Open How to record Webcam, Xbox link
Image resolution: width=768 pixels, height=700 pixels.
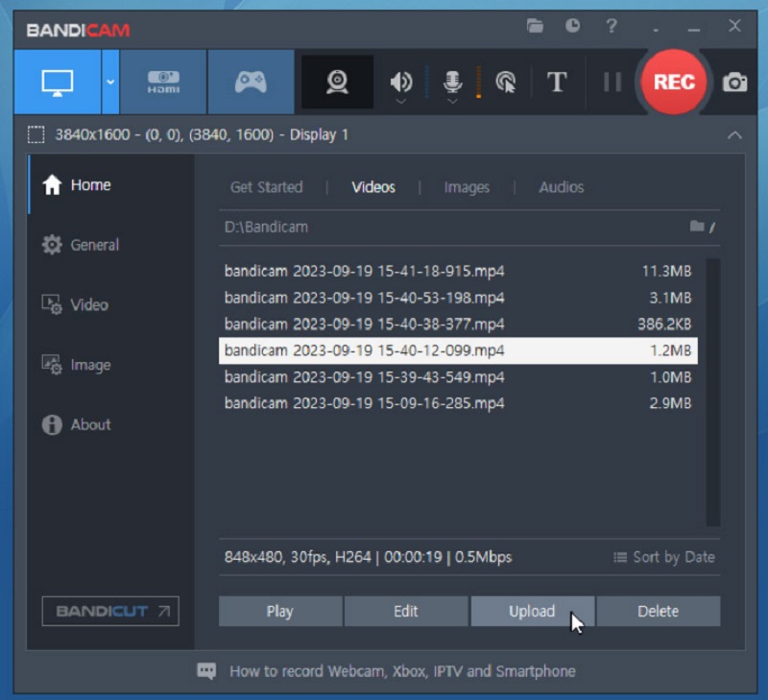[x=402, y=671]
